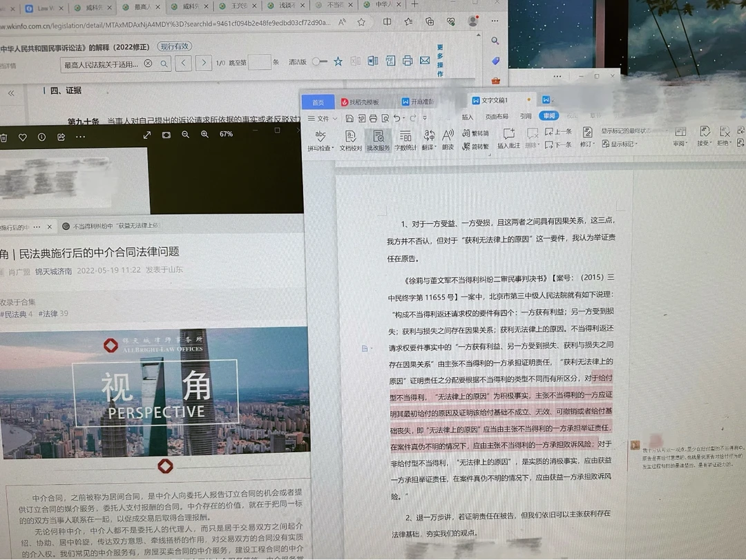
Task: Collapse the left sidebar with double chevron
Action: point(11,93)
